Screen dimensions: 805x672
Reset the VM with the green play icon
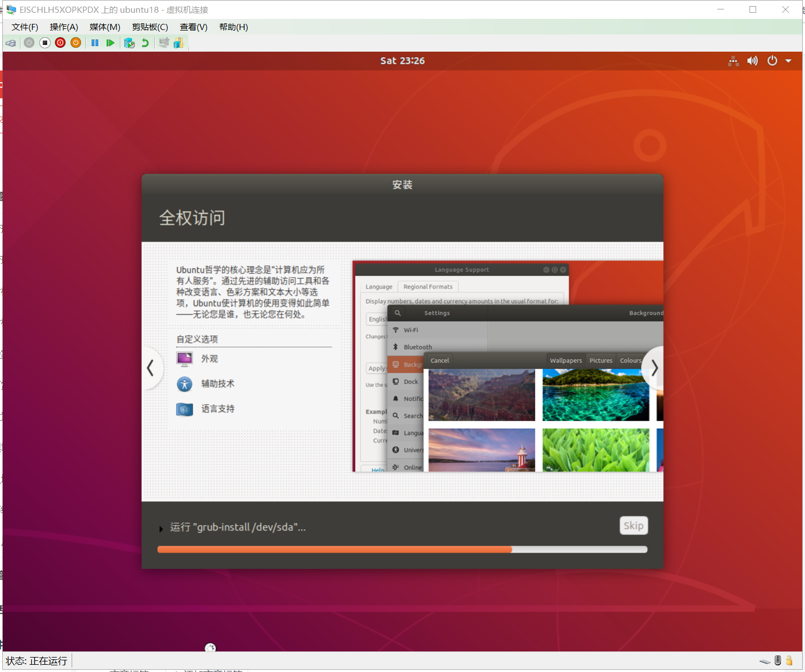pyautogui.click(x=110, y=43)
